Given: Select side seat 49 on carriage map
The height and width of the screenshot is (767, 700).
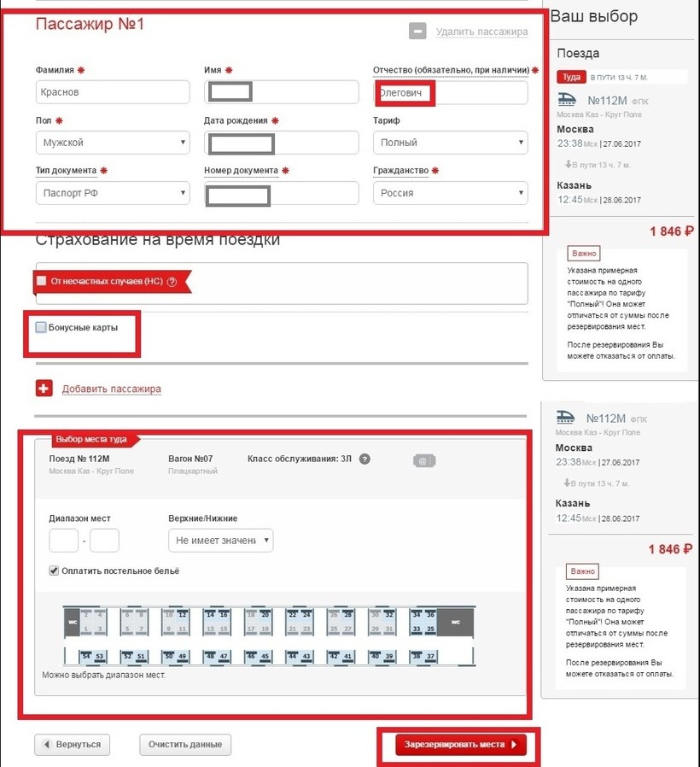Looking at the screenshot, I should coord(183,657).
